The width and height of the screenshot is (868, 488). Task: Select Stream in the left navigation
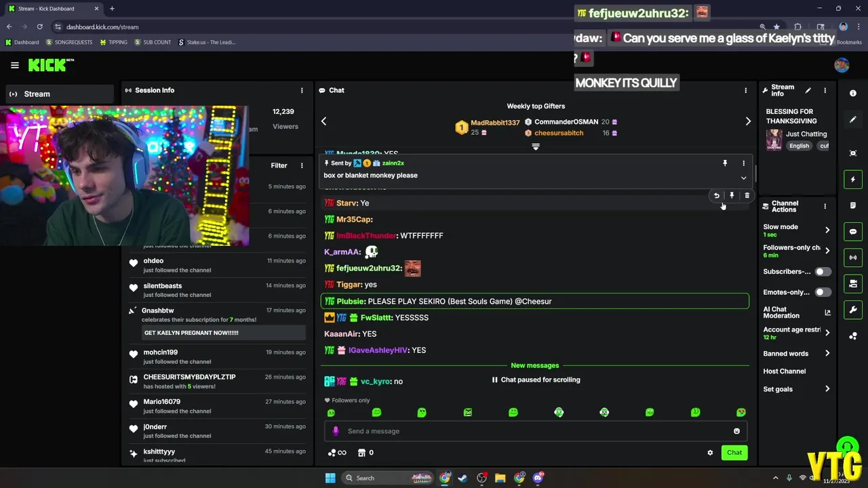(x=59, y=94)
